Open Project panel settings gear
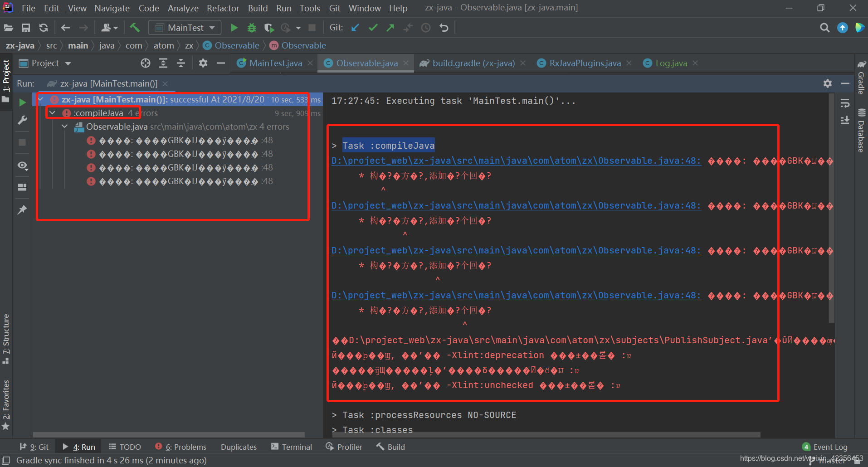The width and height of the screenshot is (868, 467). 203,63
